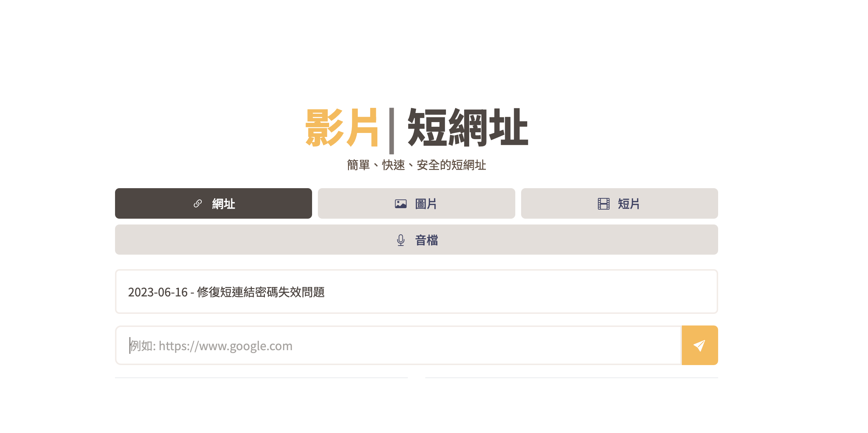
Task: Click the image icon on the 圖片 tab
Action: point(400,203)
